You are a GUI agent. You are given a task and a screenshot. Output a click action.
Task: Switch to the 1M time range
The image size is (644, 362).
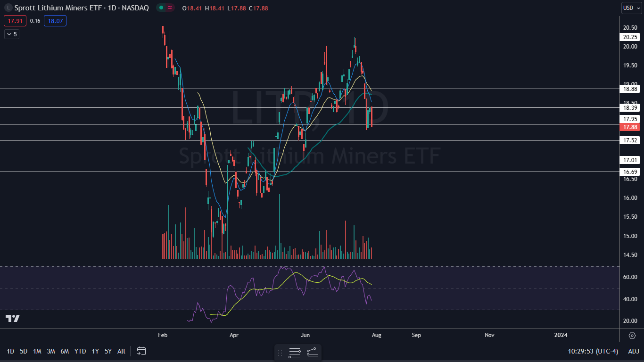pos(37,351)
